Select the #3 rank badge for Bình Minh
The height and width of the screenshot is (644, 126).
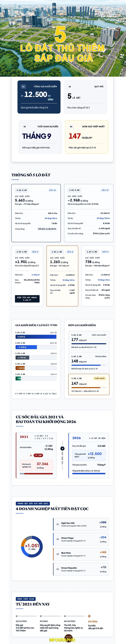pos(58,554)
